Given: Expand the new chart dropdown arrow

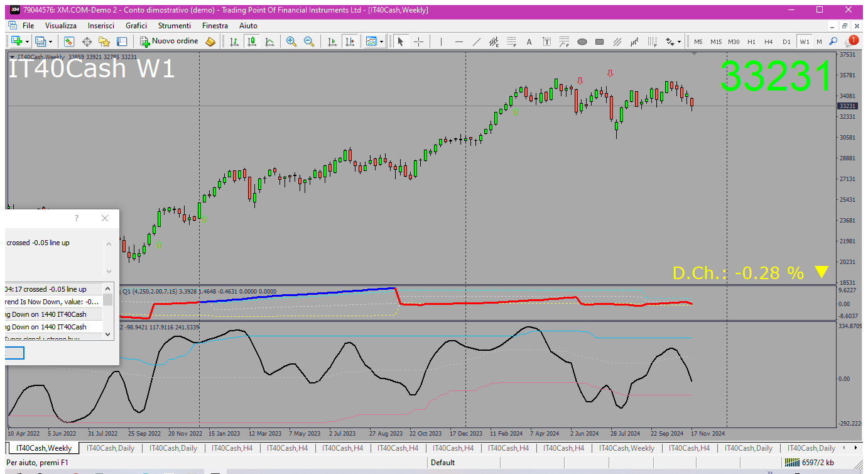Looking at the screenshot, I should pos(27,41).
